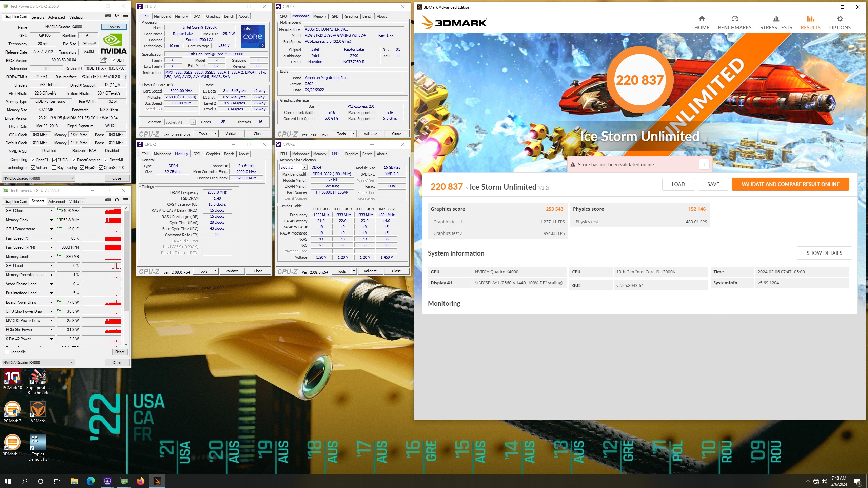The height and width of the screenshot is (488, 868).
Task: Open SPD tab in CPU-Z Memory window
Action: (x=197, y=154)
